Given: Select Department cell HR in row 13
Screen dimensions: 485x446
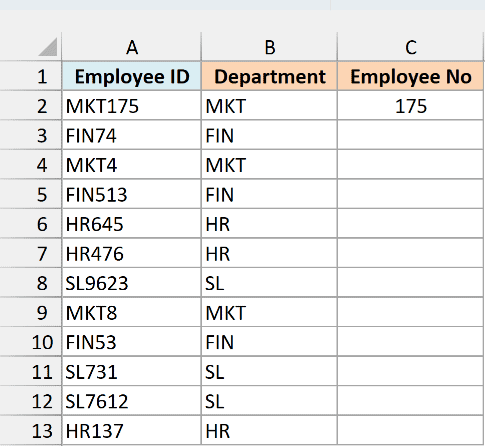Looking at the screenshot, I should tap(269, 430).
